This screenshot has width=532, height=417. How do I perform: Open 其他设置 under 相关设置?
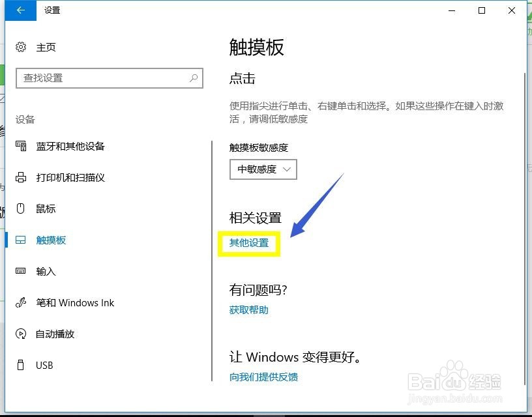point(248,242)
